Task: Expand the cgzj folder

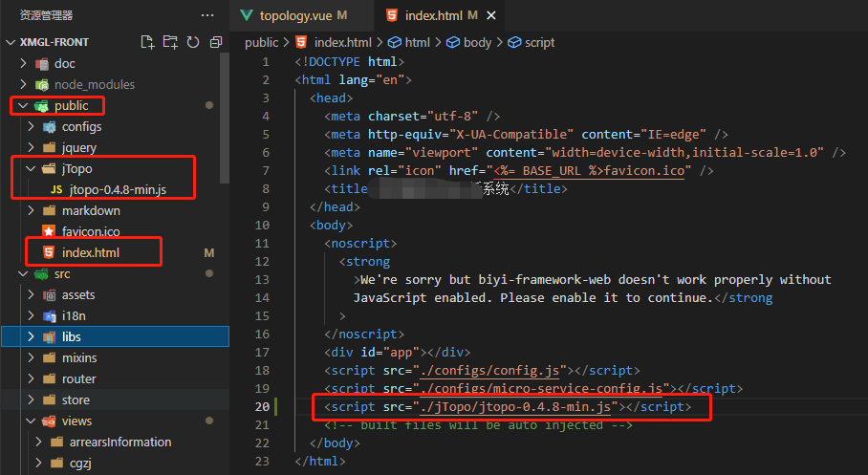Action: pos(38,463)
